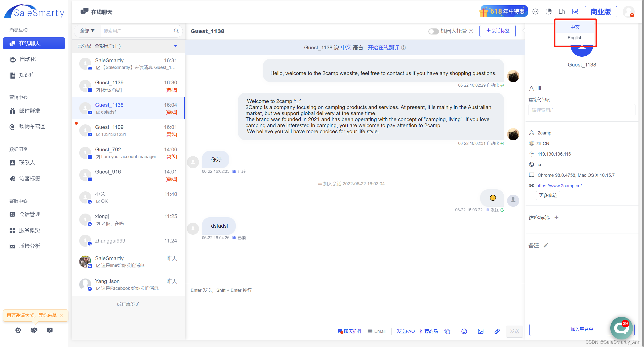Click the 会话标签 button
Viewport: 644px width, 347px height.
[x=497, y=31]
